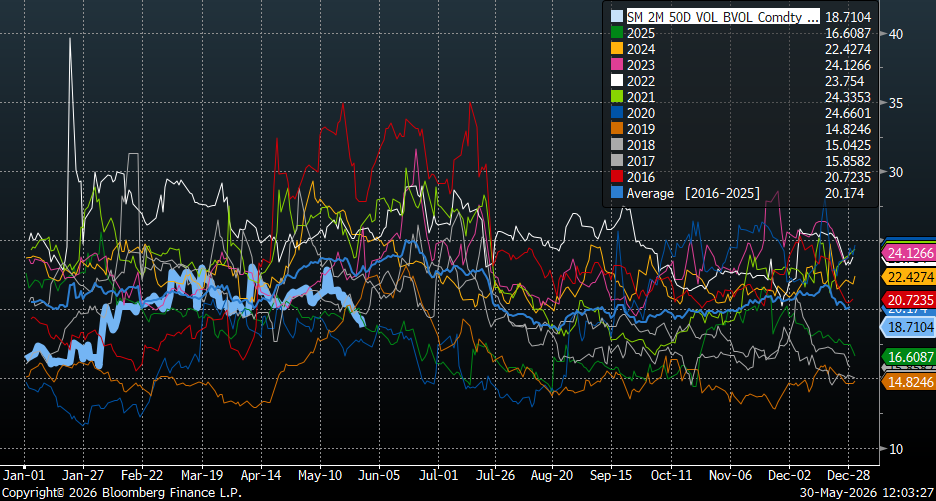This screenshot has height=501, width=936.
Task: Click the orange 14.8246 axis price tag
Action: pyautogui.click(x=908, y=382)
